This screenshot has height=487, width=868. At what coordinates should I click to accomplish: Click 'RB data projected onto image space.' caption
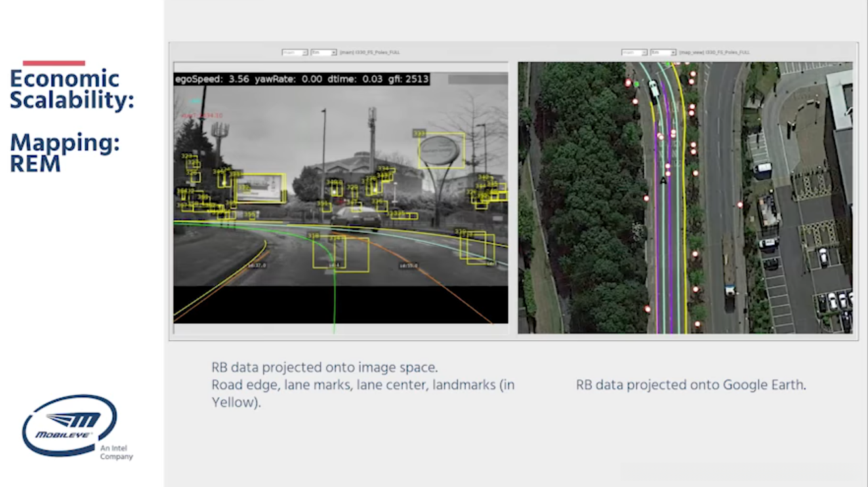[324, 367]
